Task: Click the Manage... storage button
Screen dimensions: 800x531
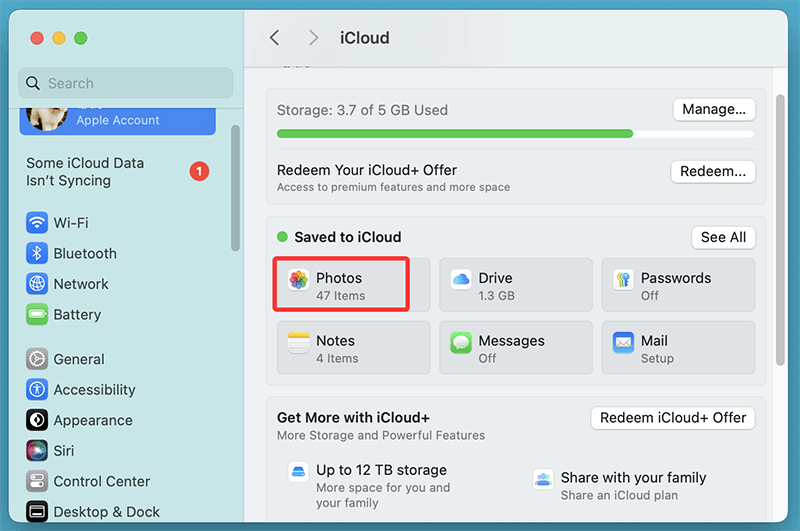Action: [714, 110]
